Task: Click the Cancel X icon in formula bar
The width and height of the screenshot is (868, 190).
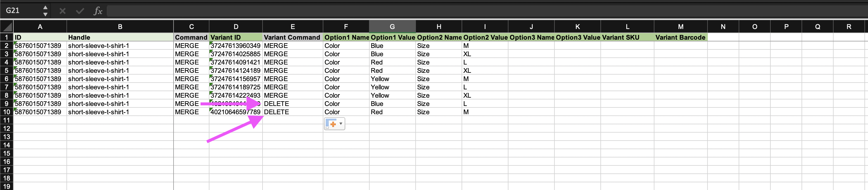Action: coord(62,11)
